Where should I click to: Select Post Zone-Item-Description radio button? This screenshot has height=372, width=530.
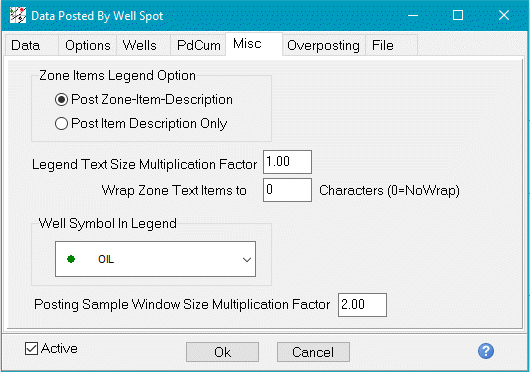pyautogui.click(x=61, y=100)
